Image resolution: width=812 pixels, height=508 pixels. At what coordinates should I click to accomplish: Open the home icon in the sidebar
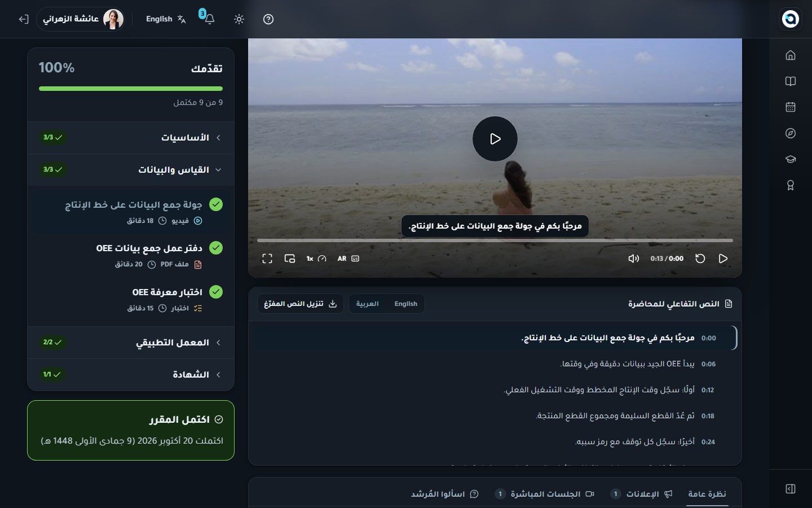tap(791, 55)
